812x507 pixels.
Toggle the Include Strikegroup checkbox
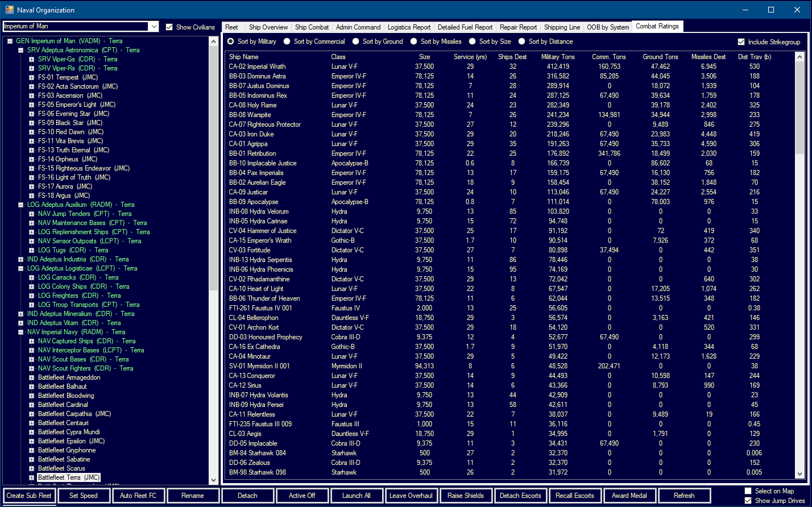pos(741,41)
